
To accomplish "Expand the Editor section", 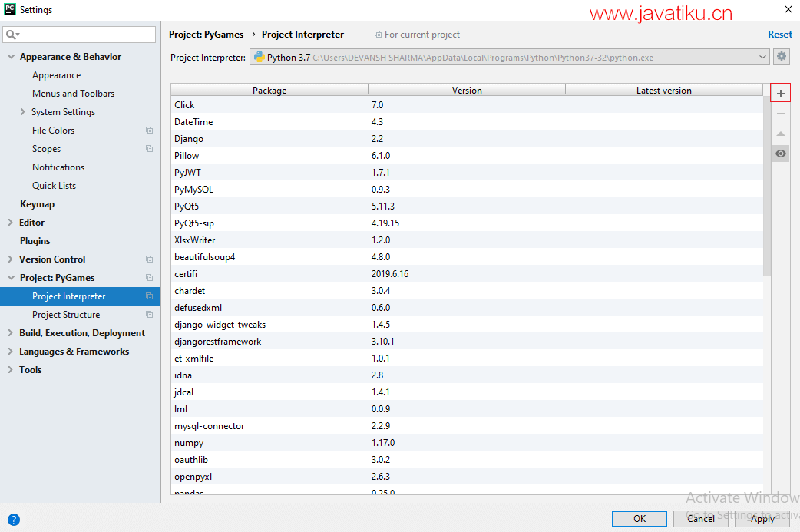I will coord(10,223).
